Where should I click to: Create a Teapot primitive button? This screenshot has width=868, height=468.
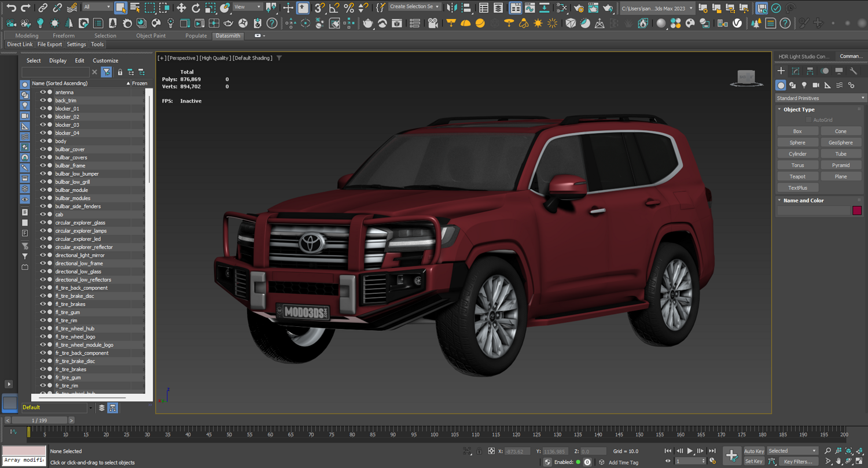tap(797, 176)
